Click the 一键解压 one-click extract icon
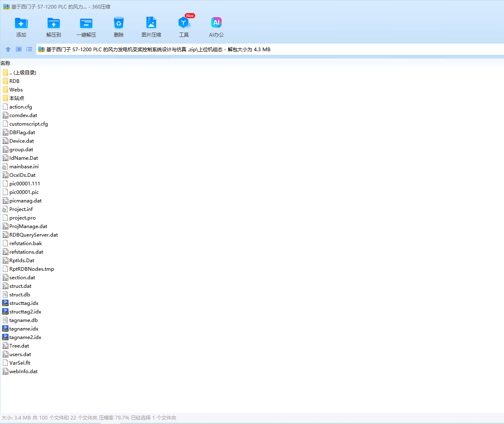 pyautogui.click(x=86, y=23)
